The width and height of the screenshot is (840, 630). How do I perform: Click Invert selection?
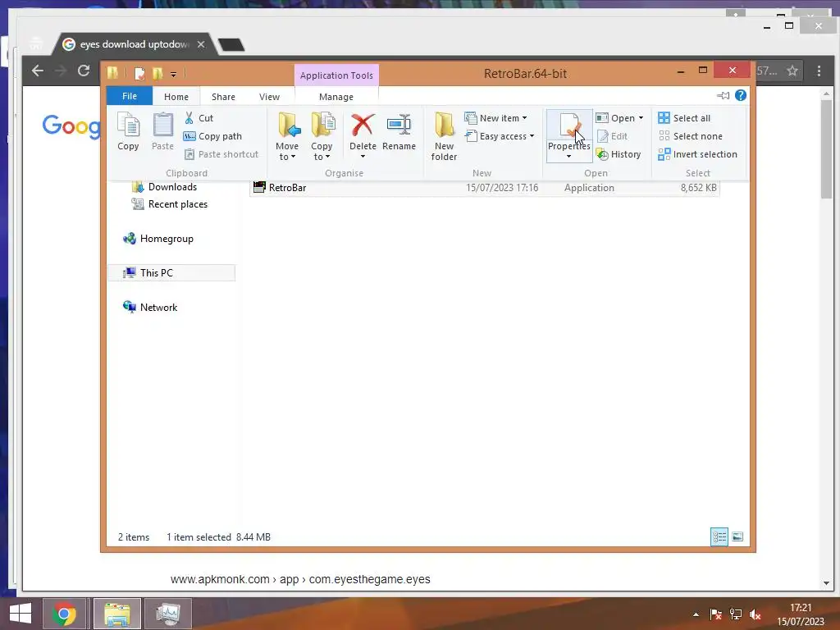(697, 154)
